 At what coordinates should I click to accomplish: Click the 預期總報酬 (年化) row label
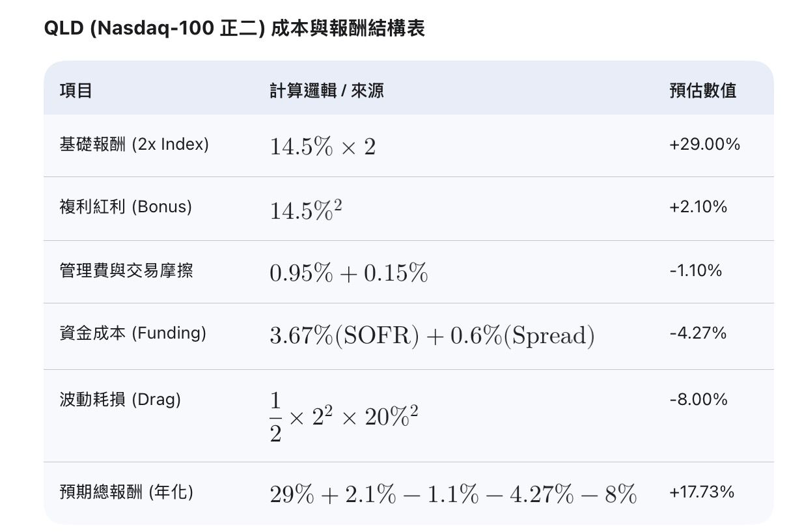pos(126,492)
